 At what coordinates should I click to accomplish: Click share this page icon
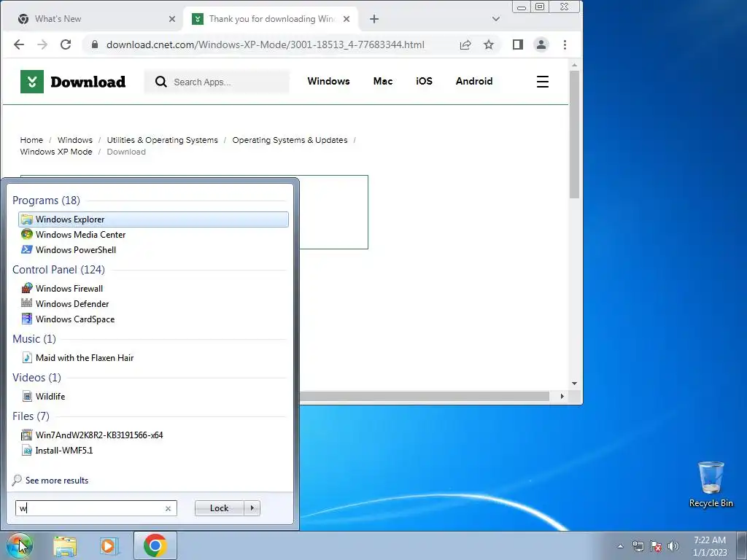(465, 44)
